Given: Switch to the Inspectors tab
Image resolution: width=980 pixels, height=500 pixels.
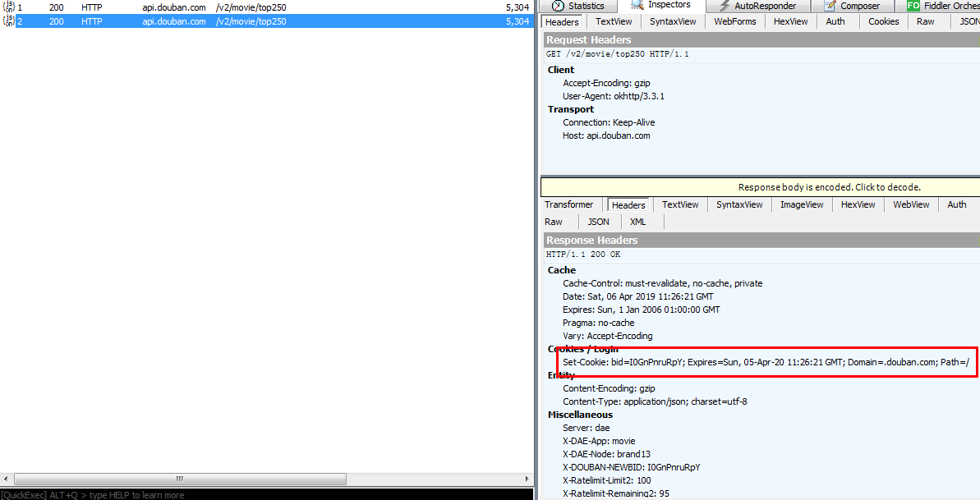Looking at the screenshot, I should [x=660, y=6].
